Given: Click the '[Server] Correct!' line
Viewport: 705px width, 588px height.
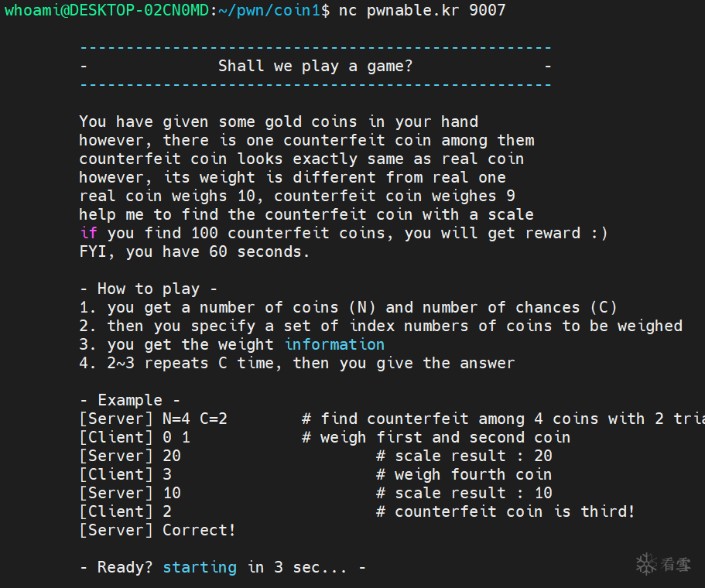Looking at the screenshot, I should (x=157, y=530).
